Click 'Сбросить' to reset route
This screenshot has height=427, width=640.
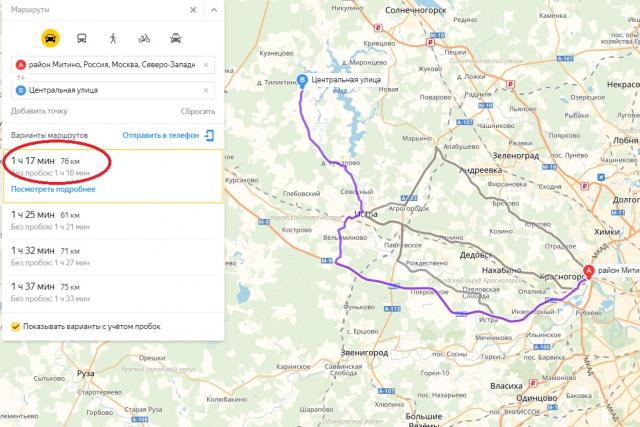(198, 111)
